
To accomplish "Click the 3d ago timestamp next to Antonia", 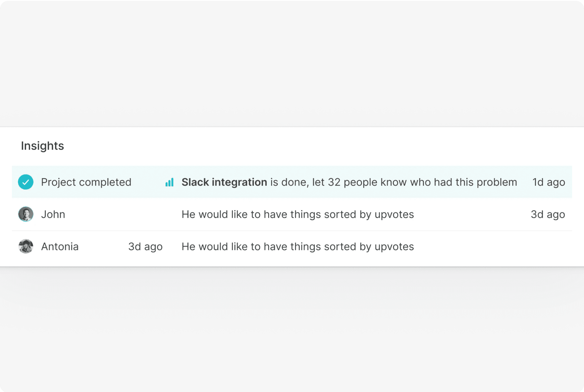I will click(145, 247).
